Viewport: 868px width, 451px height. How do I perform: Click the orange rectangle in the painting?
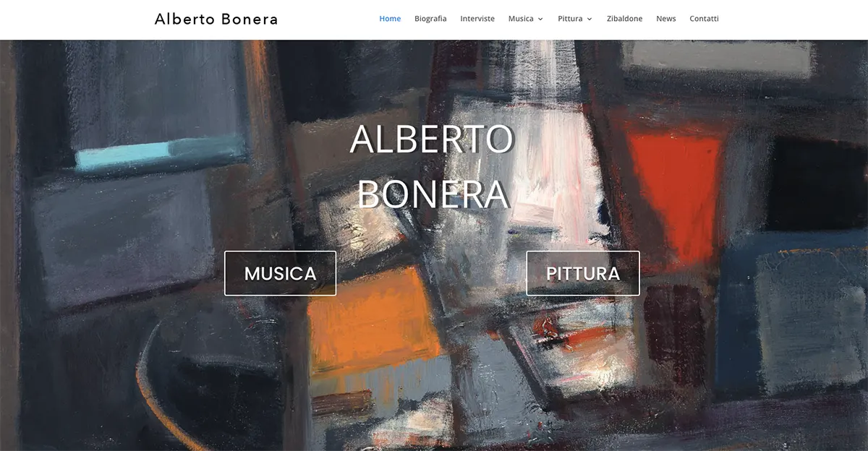click(x=373, y=321)
